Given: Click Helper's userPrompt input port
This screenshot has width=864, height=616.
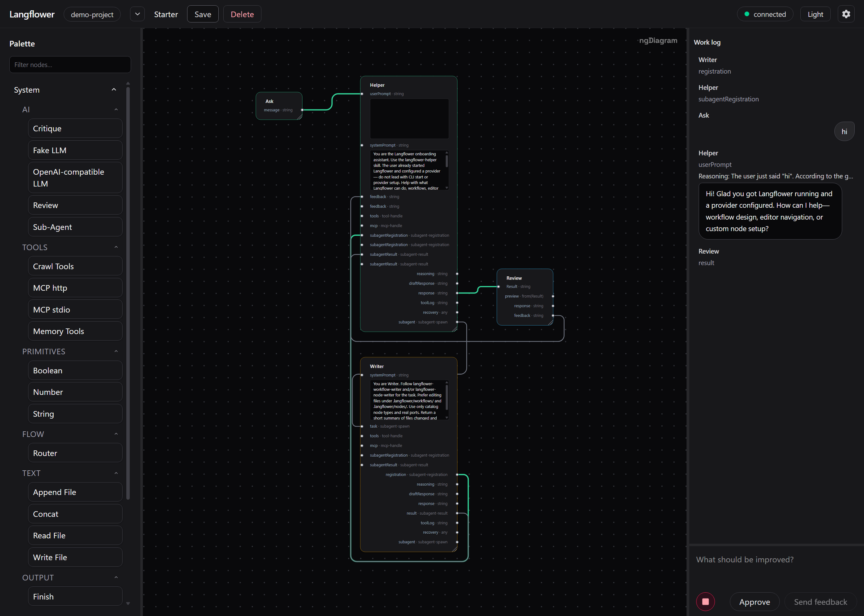Looking at the screenshot, I should click(x=362, y=94).
